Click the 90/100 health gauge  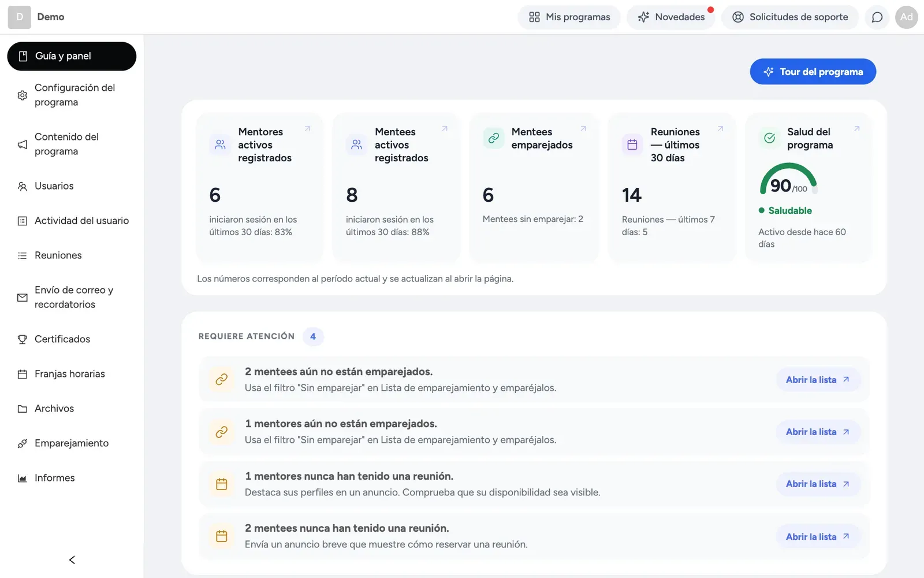(788, 179)
